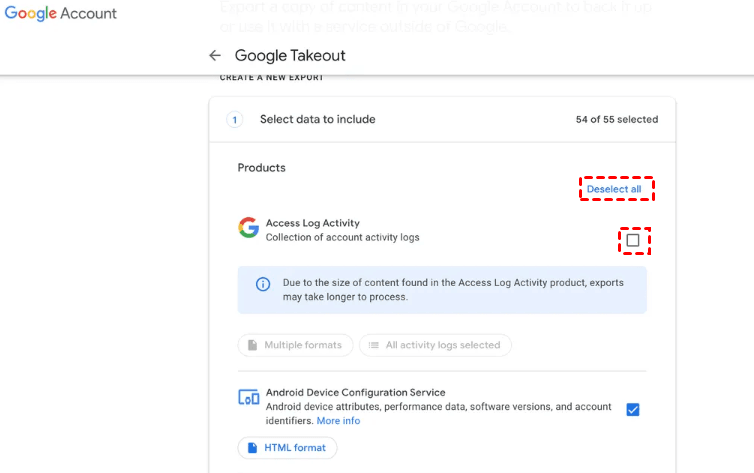
Task: Click the Android Device Configuration Service title
Action: coord(355,393)
